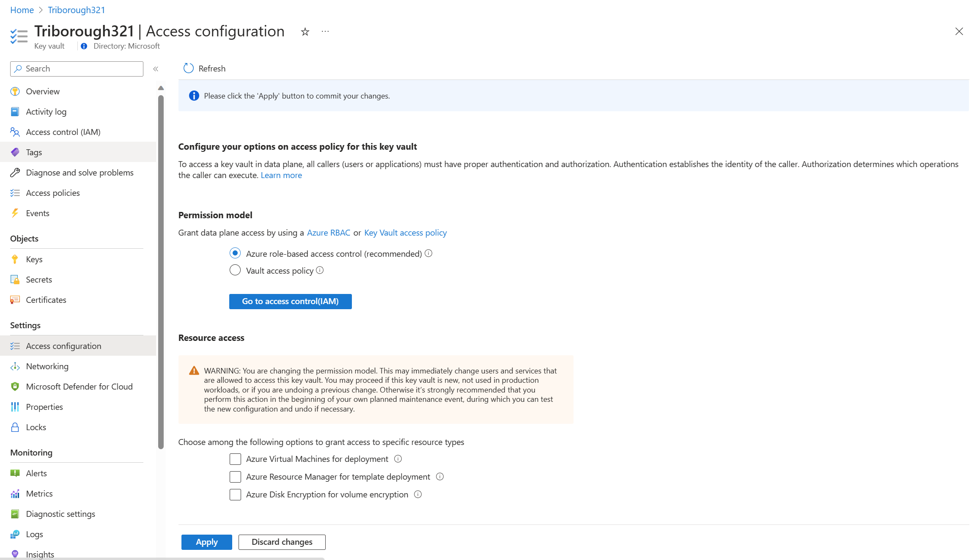Screen dimensions: 977x560
Task: Click the Tags icon in sidebar
Action: (x=15, y=151)
